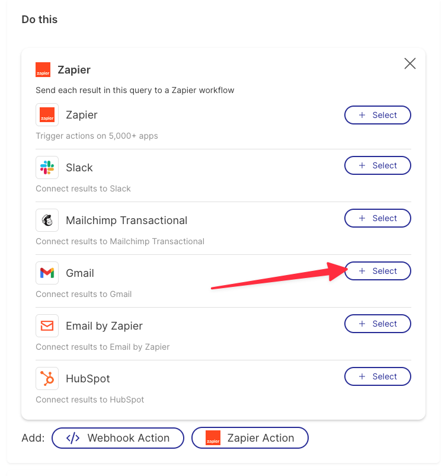Click the Gmail title label
The image size is (448, 476).
(80, 273)
